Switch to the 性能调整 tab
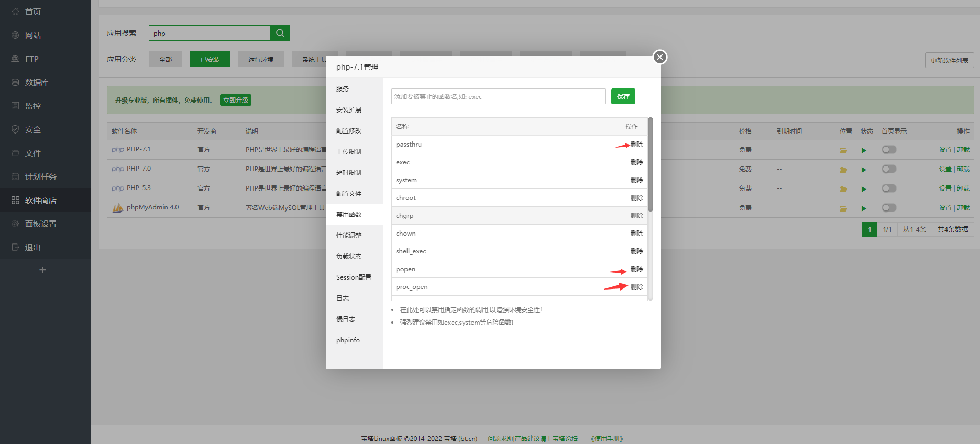Image resolution: width=980 pixels, height=444 pixels. coord(349,236)
